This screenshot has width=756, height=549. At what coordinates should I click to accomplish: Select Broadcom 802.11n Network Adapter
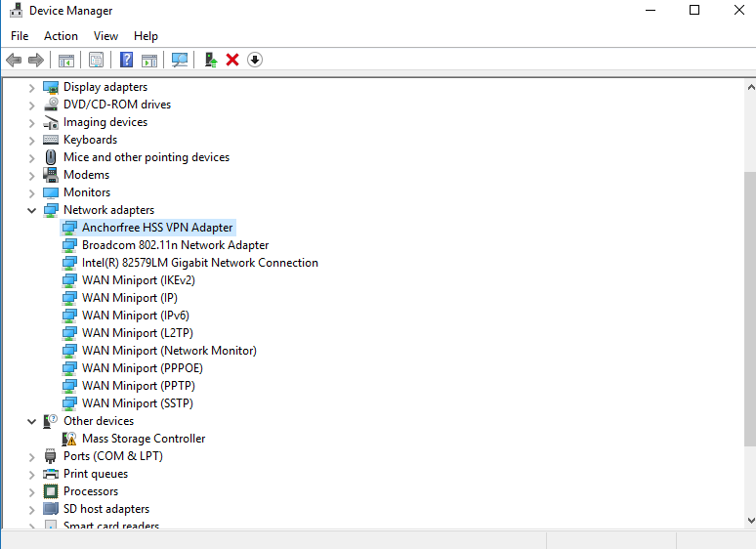[x=175, y=245]
